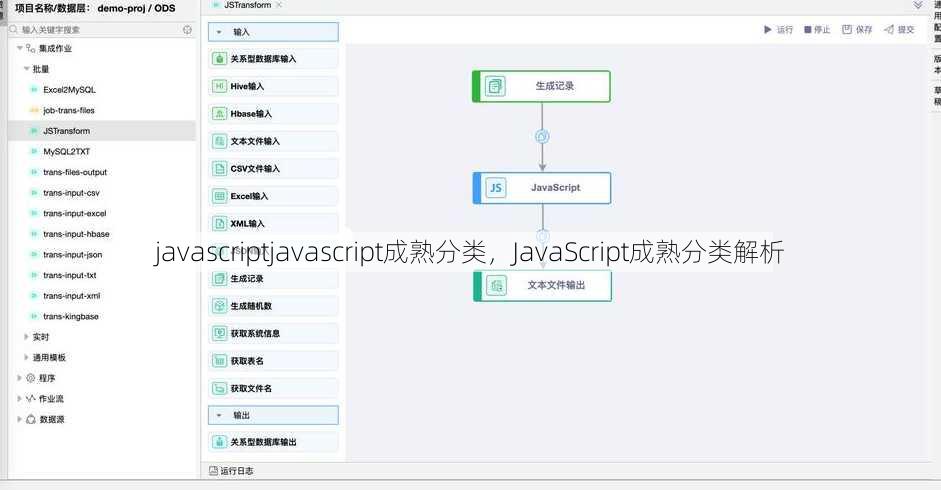Choose the 文本文件输入 component icon
Screen dimensions: 941x490
point(220,141)
